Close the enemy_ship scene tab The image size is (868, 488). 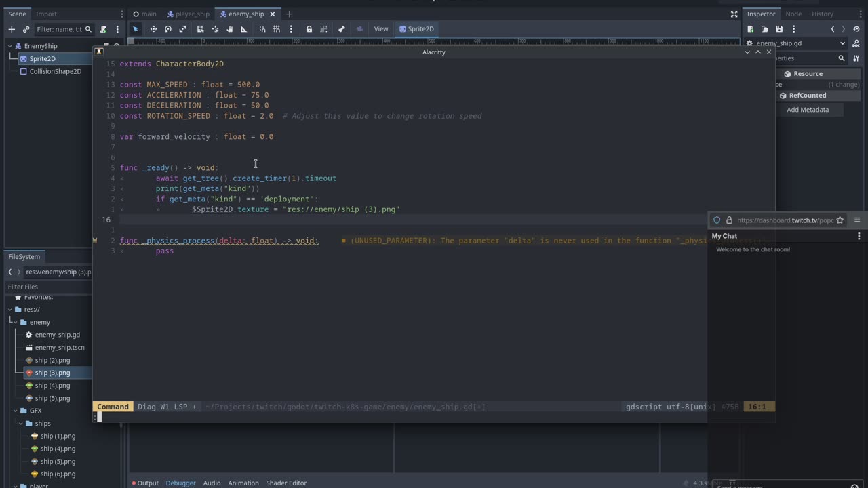(x=273, y=14)
